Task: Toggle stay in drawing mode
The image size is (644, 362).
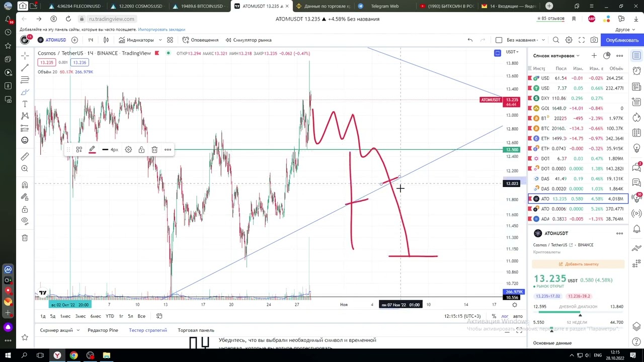Action: point(25,197)
